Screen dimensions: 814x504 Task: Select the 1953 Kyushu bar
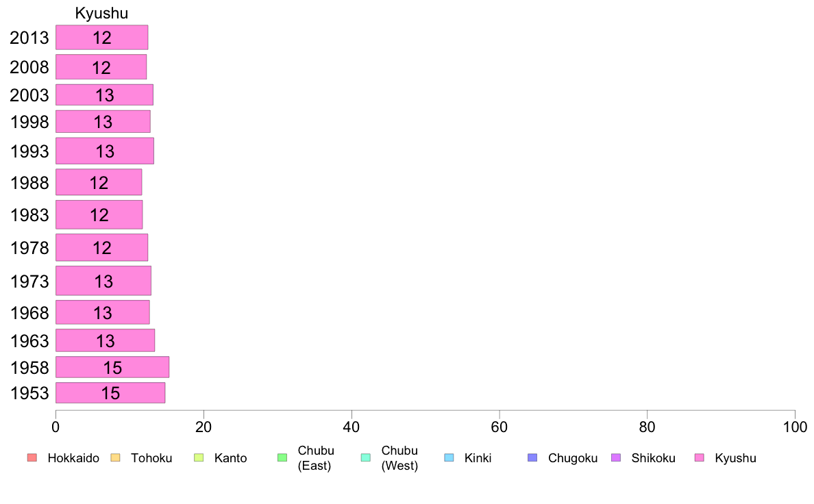pos(110,392)
